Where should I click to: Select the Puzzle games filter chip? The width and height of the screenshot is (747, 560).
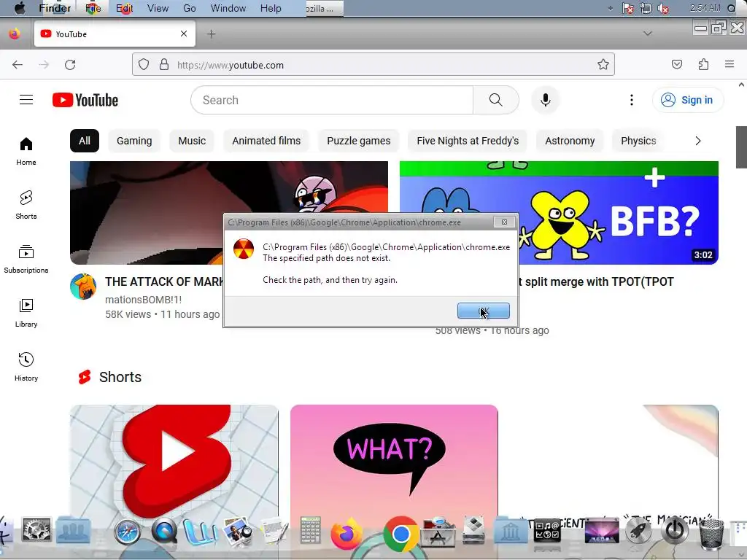pyautogui.click(x=359, y=141)
